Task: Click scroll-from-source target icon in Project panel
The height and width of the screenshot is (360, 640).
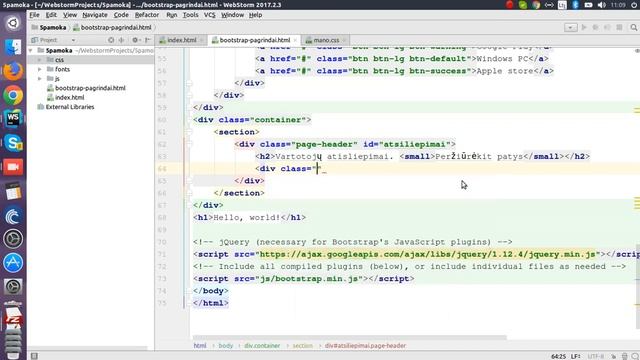Action: click(x=111, y=40)
